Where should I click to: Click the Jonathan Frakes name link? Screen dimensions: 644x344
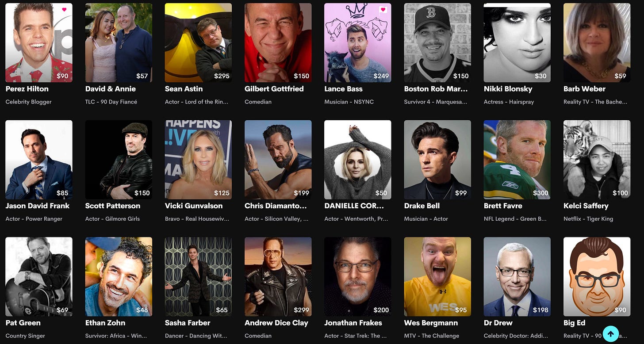[x=353, y=323]
